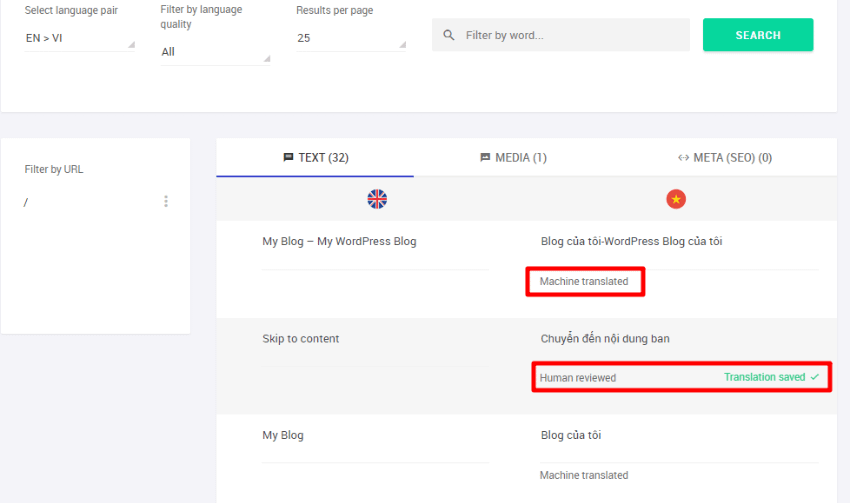Image resolution: width=850 pixels, height=503 pixels.
Task: Switch to the MEDIA (1) tab
Action: pyautogui.click(x=513, y=157)
